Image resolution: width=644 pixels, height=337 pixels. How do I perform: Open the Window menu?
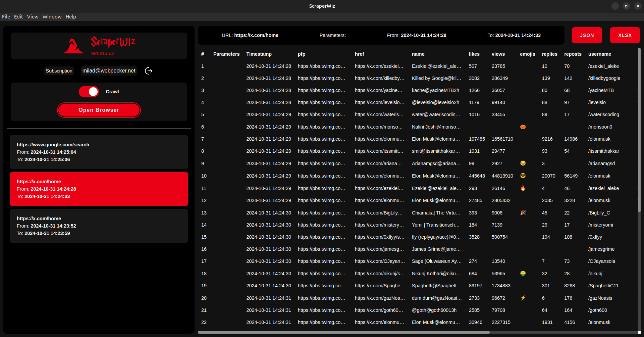point(52,17)
